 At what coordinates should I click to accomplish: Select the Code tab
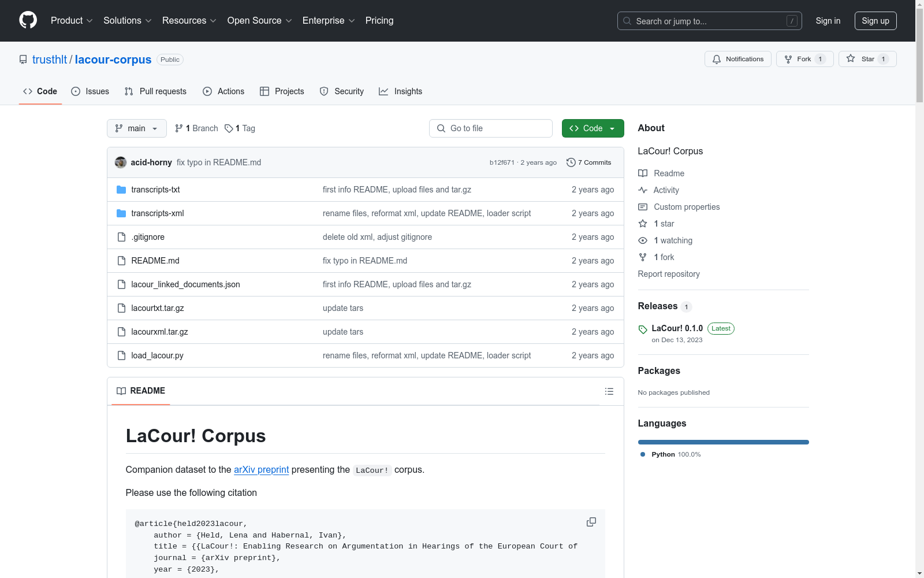(40, 91)
